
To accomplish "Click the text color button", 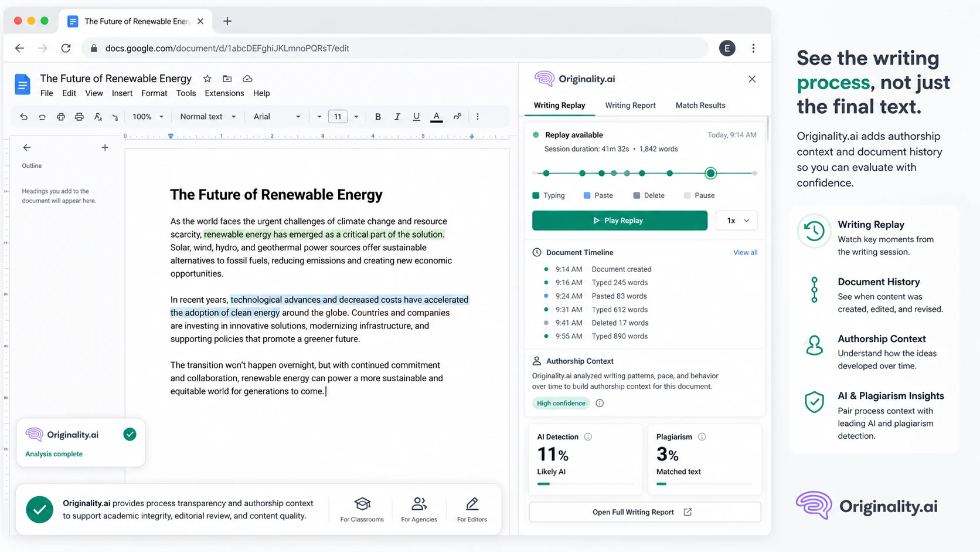I will [437, 117].
